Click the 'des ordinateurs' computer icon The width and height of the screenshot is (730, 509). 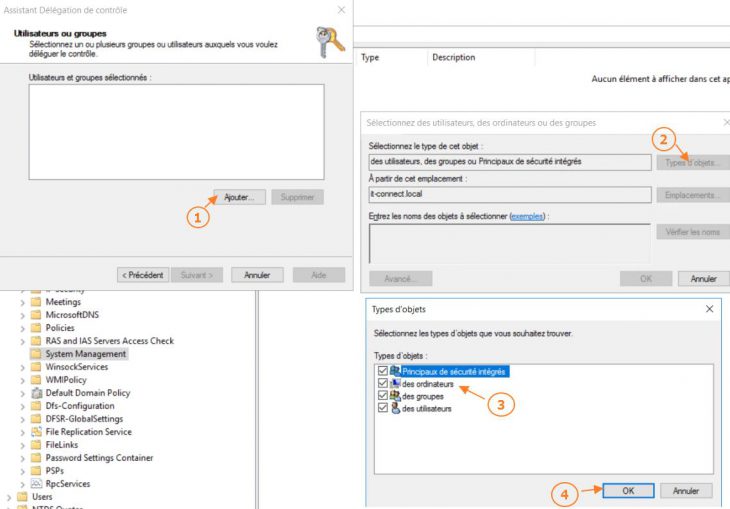point(395,384)
